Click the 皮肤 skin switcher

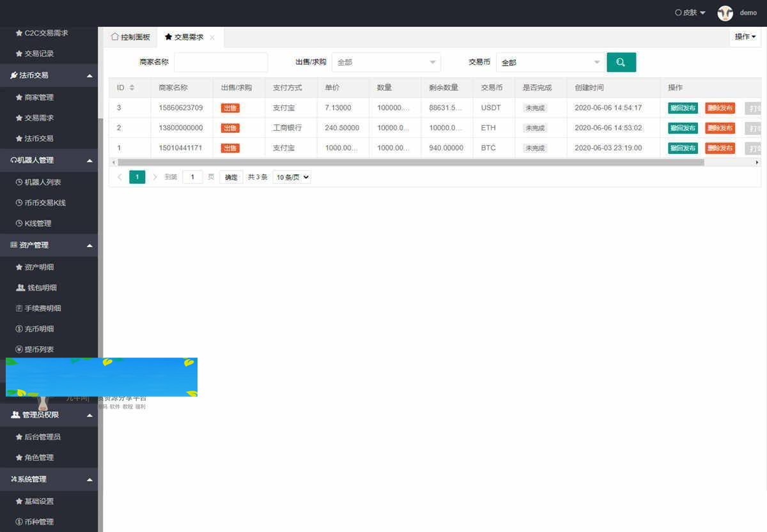pyautogui.click(x=689, y=11)
